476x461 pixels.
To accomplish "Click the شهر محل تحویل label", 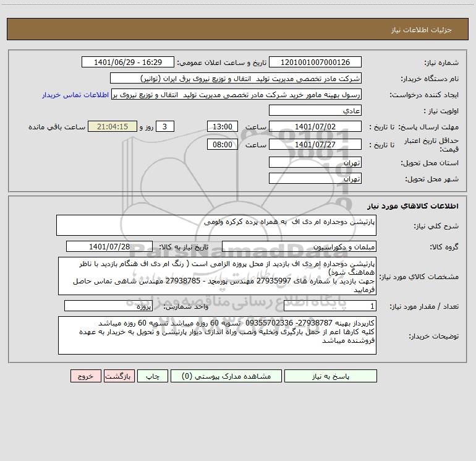I will (x=432, y=179).
